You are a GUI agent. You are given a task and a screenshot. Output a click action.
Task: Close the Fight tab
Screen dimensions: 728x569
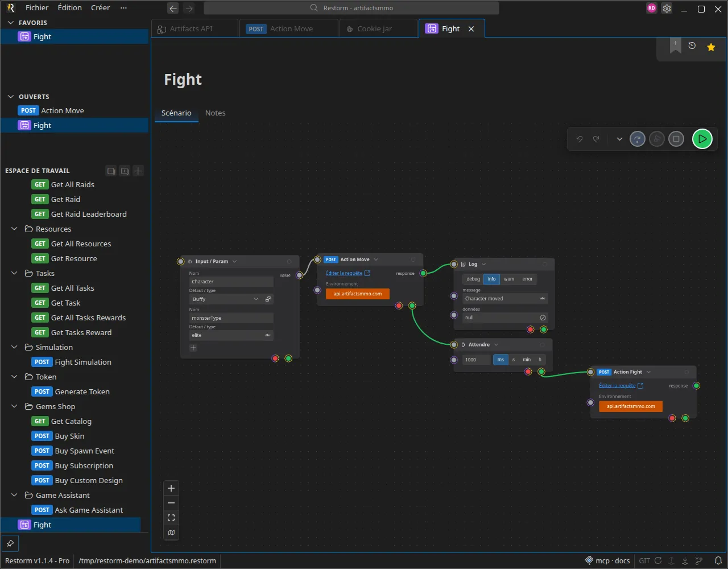click(x=471, y=28)
